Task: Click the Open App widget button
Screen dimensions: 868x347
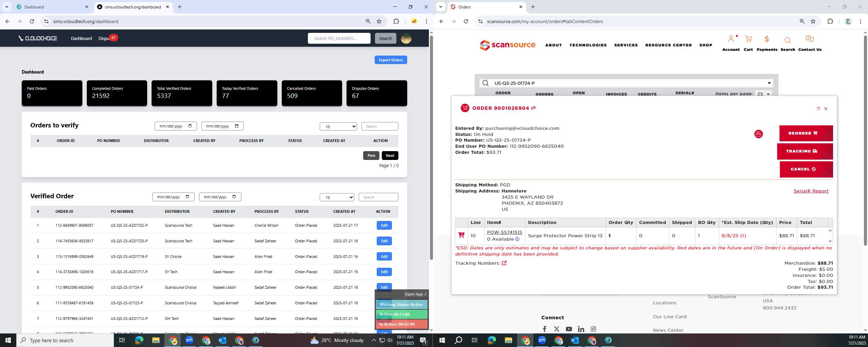Action: click(x=415, y=294)
